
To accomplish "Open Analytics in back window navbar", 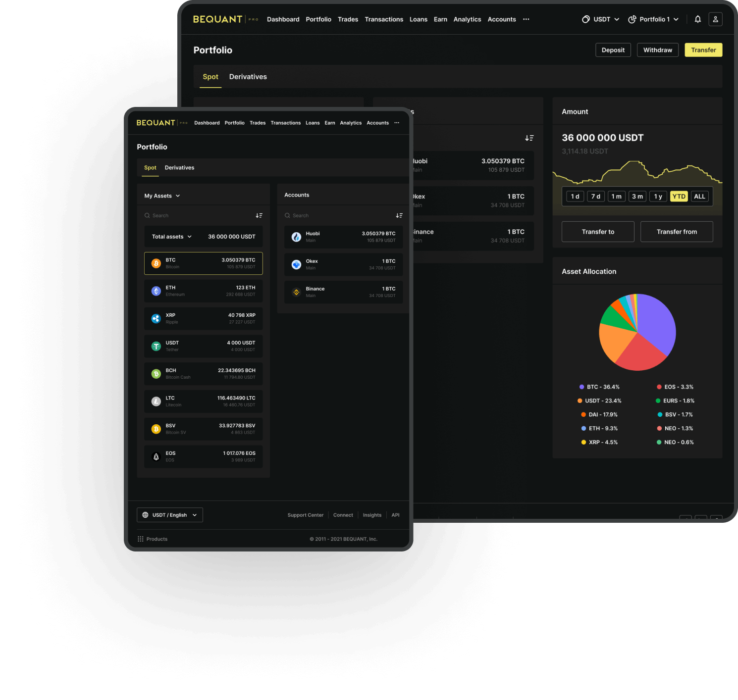I will click(467, 19).
